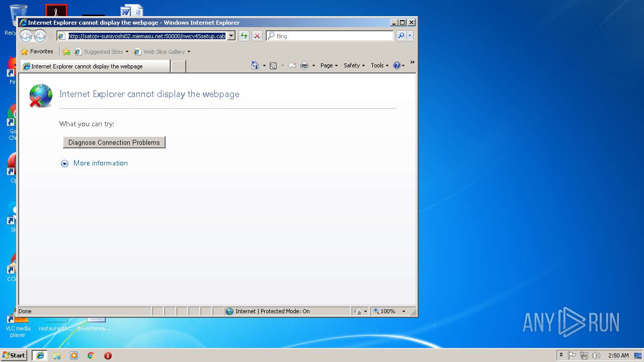Open Web Slice Gallery link
644x362 pixels.
click(x=162, y=52)
